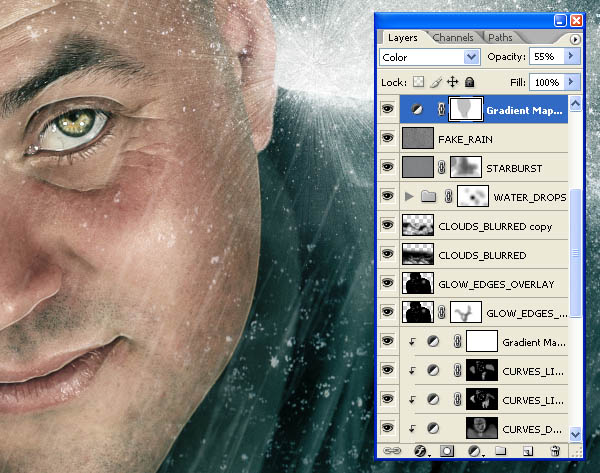Screen dimensions: 600x473
Task: Hide the FAKE_RAIN layer
Action: pyautogui.click(x=388, y=138)
